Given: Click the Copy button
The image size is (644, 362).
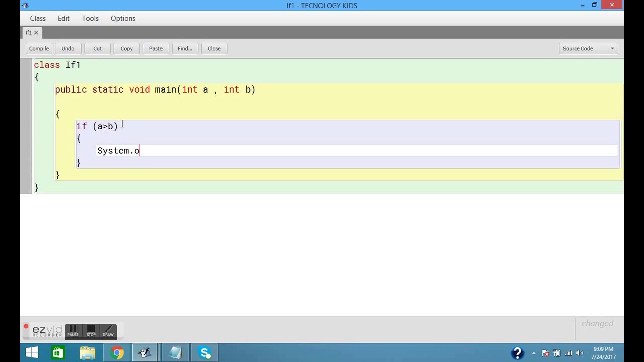Looking at the screenshot, I should pos(126,48).
